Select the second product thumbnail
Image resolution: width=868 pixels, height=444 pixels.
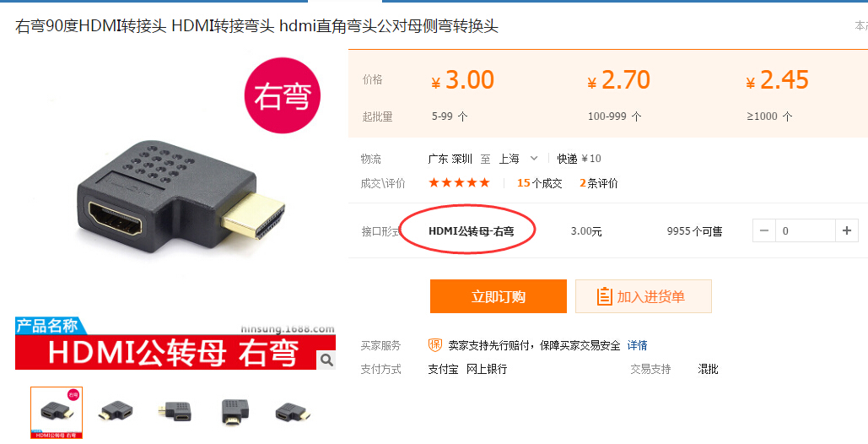pos(116,412)
